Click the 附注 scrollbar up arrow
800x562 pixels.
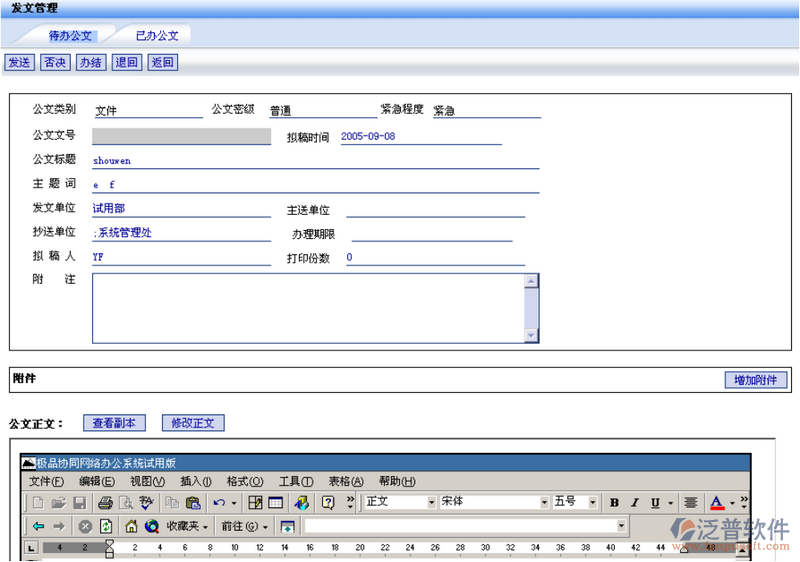tap(531, 281)
